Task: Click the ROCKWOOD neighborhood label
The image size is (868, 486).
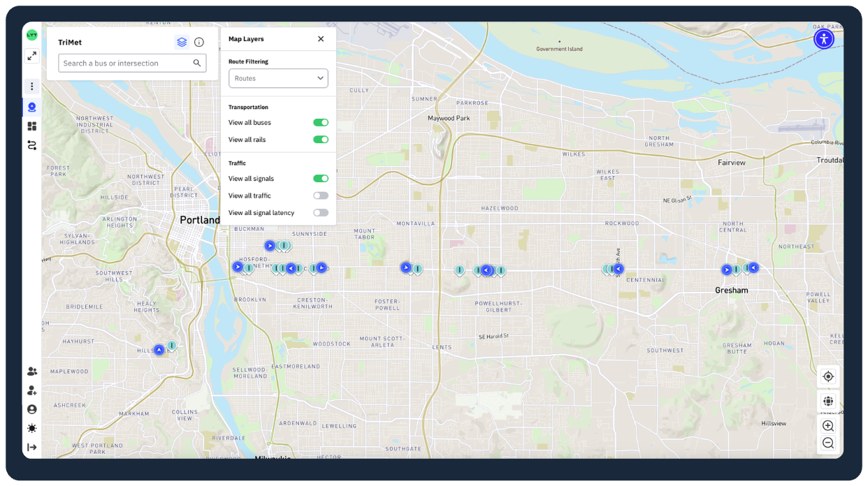Action: click(x=622, y=223)
